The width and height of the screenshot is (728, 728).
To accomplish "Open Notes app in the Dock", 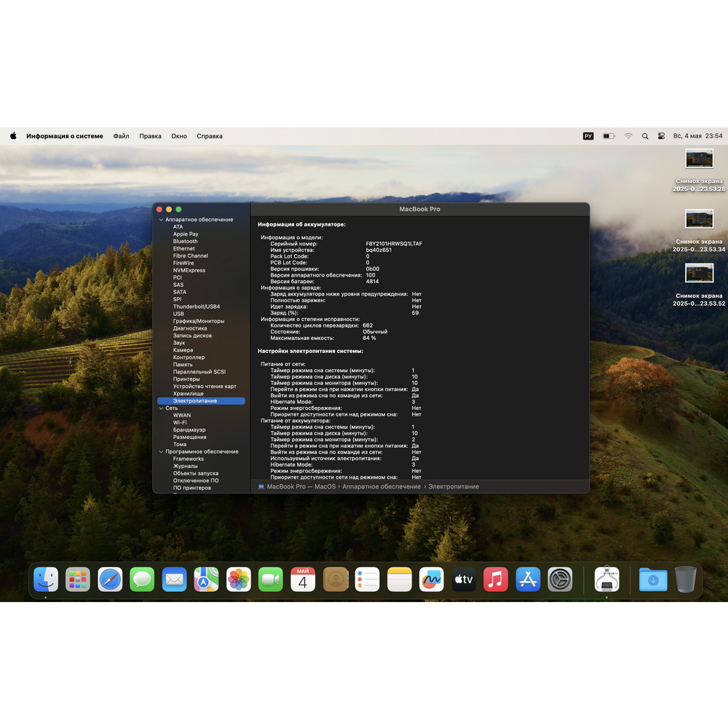I will click(x=399, y=579).
